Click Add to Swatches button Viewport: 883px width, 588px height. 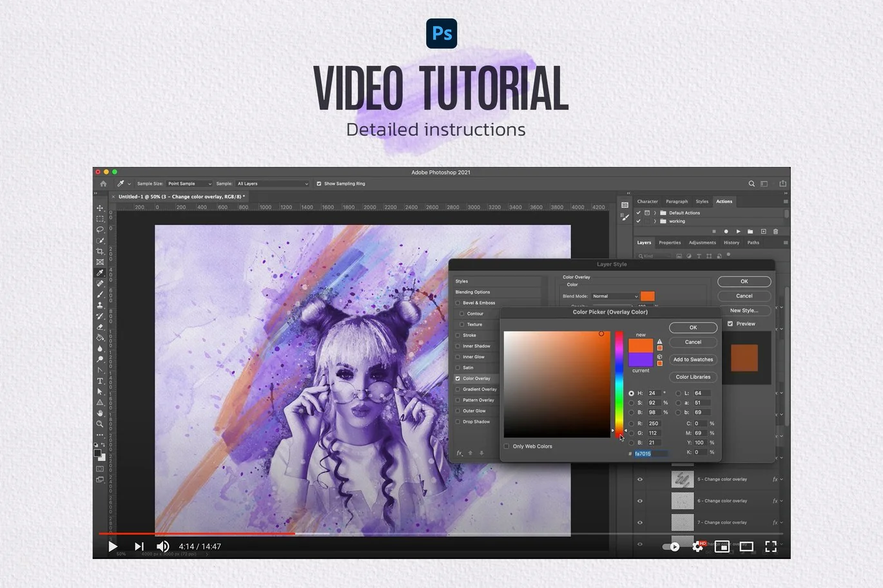click(693, 359)
